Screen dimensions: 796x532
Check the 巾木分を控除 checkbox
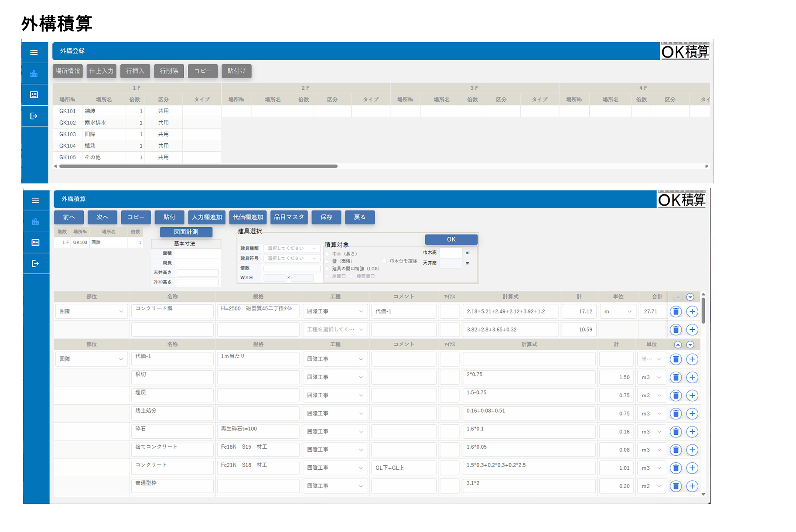click(384, 261)
